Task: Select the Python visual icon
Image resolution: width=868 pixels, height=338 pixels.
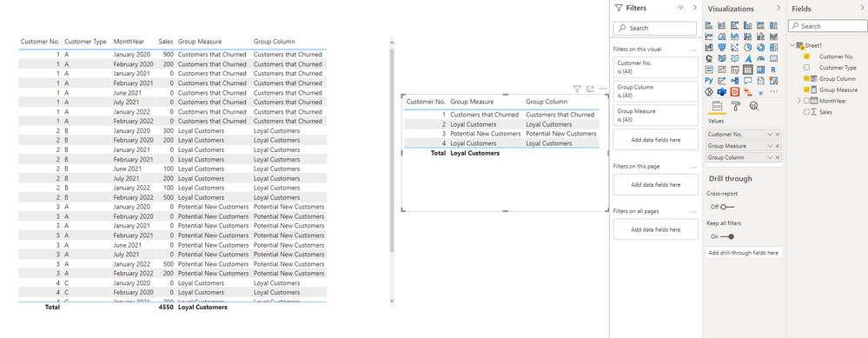Action: 709,80
